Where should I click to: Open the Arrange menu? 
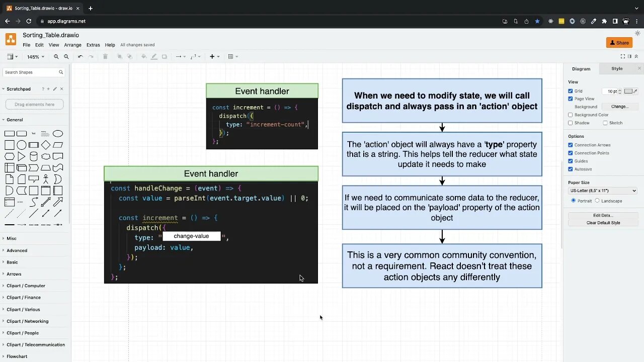(x=72, y=45)
